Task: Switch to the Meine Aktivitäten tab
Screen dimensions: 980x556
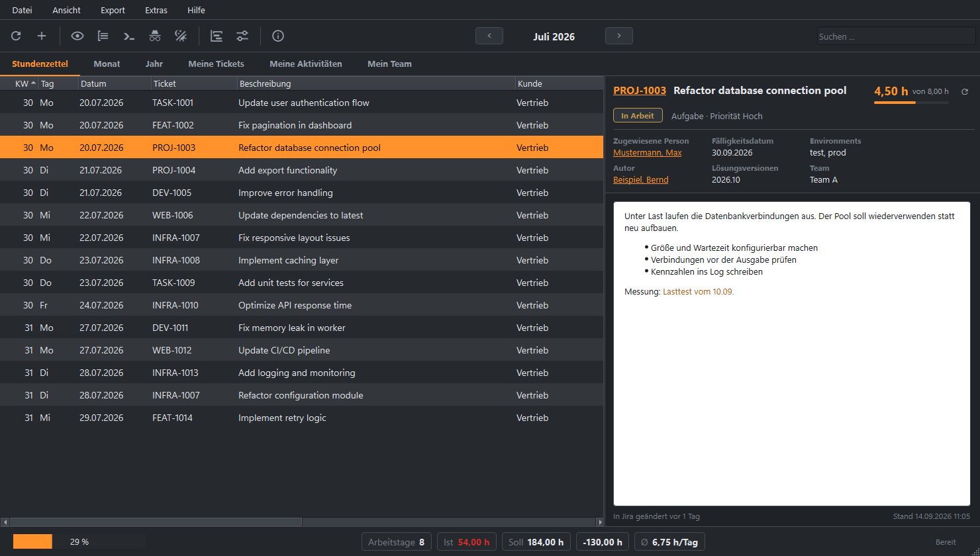Action: point(306,64)
